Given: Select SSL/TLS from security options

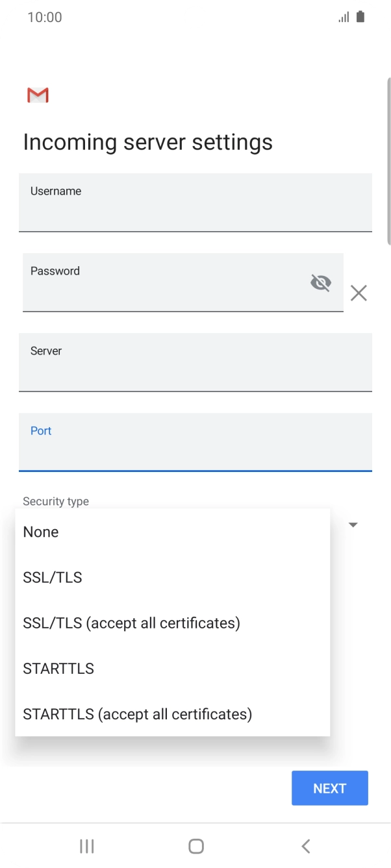Looking at the screenshot, I should (52, 577).
